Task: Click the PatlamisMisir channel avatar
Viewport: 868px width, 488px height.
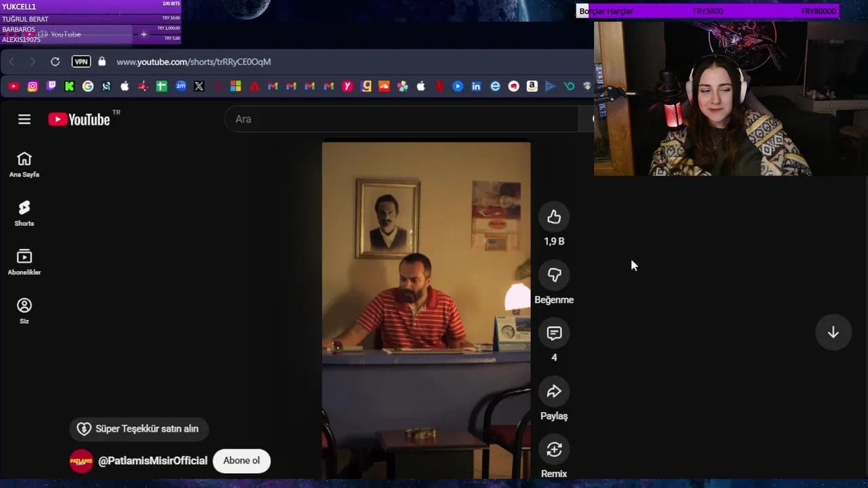Action: tap(81, 461)
